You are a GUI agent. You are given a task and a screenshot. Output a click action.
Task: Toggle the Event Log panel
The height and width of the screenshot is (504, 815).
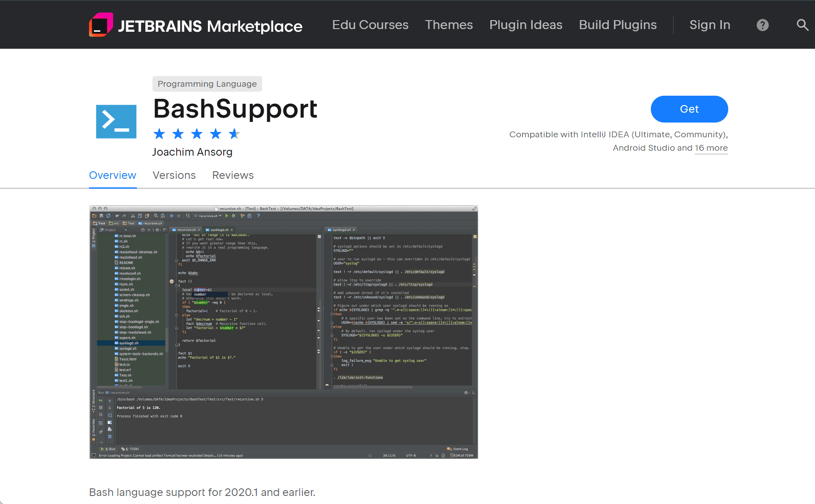[x=461, y=449]
